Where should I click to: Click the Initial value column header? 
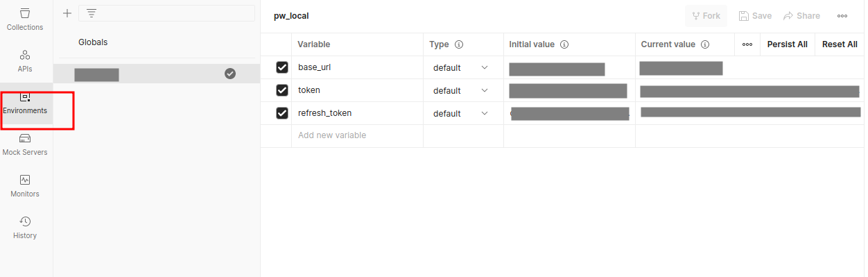pyautogui.click(x=532, y=44)
